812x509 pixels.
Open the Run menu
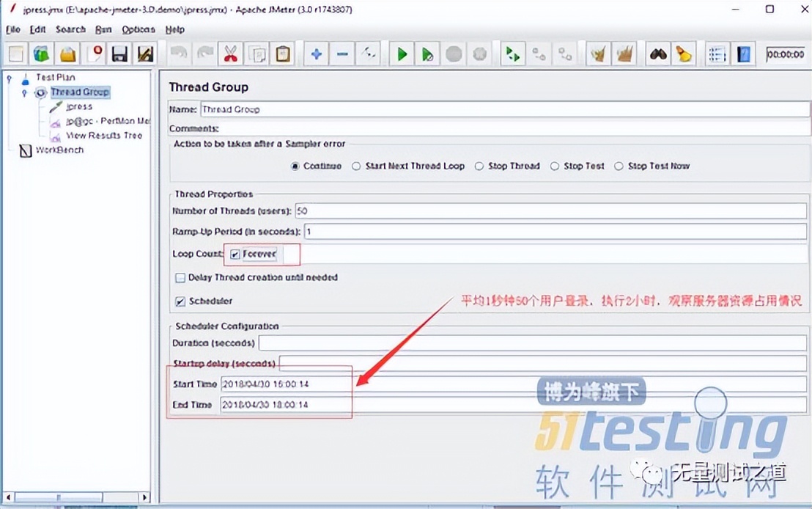(x=103, y=29)
